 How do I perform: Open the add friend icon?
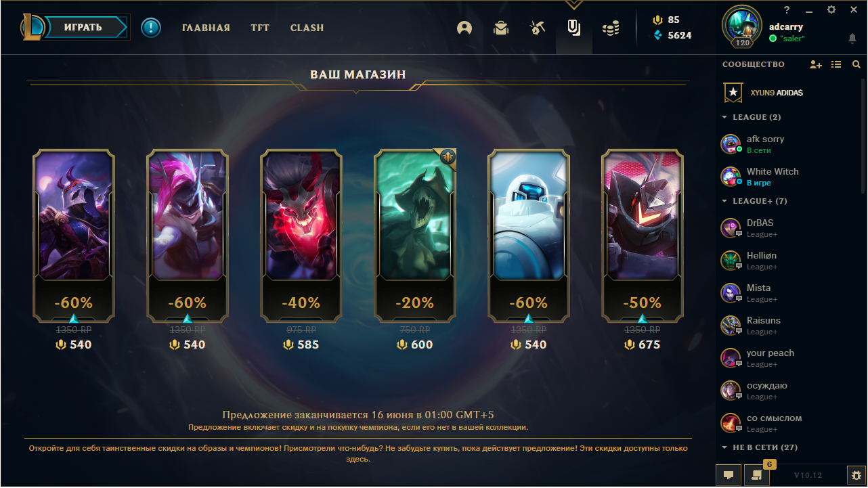click(816, 64)
